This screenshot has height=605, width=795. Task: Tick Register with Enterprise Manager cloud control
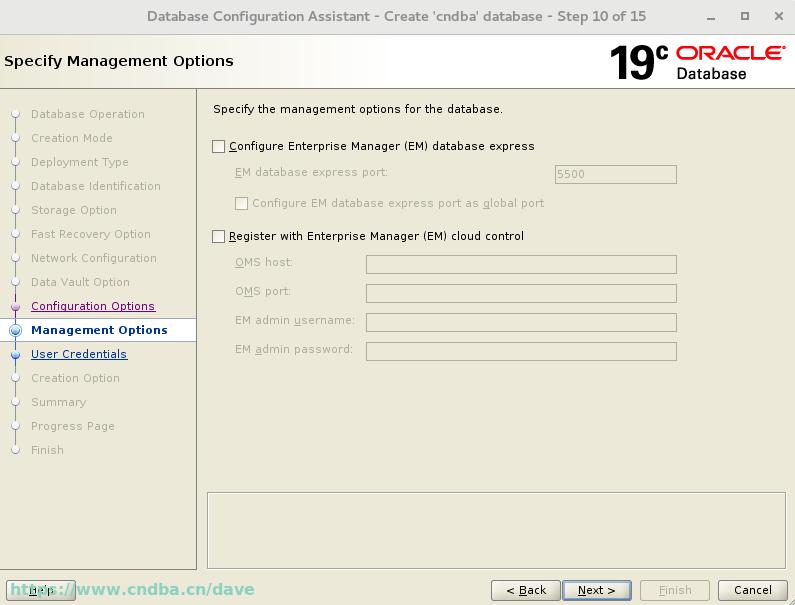(219, 236)
